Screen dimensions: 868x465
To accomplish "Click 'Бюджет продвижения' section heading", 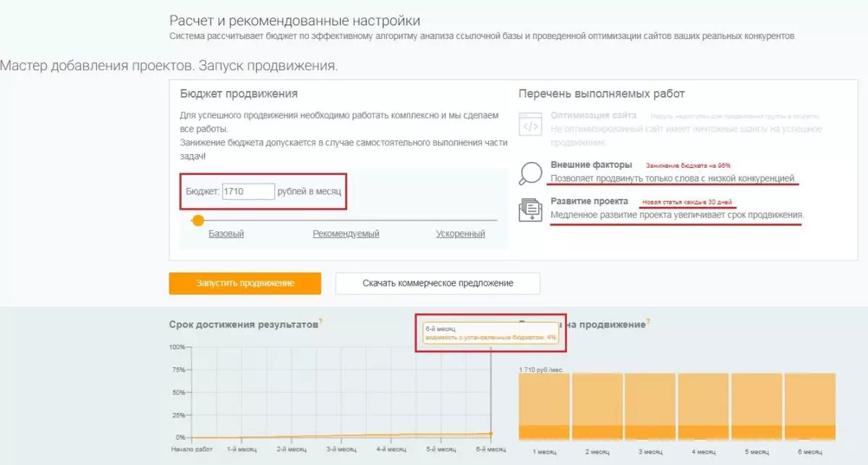I will (x=239, y=94).
